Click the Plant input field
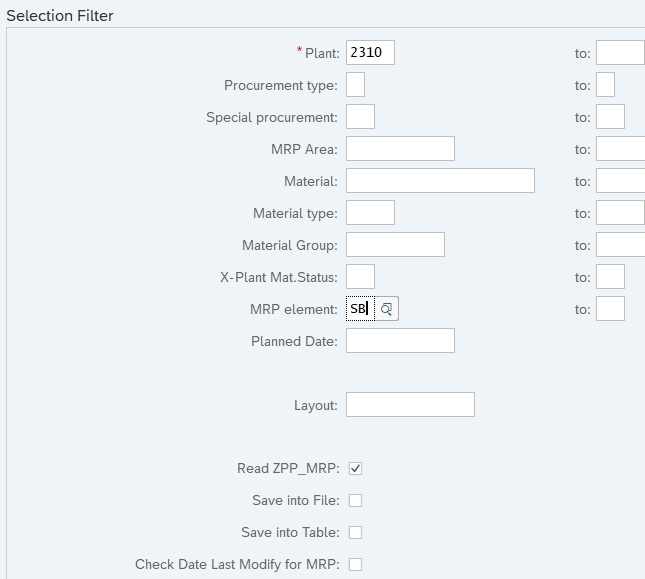Screen dimensions: 645x579 click(x=370, y=53)
